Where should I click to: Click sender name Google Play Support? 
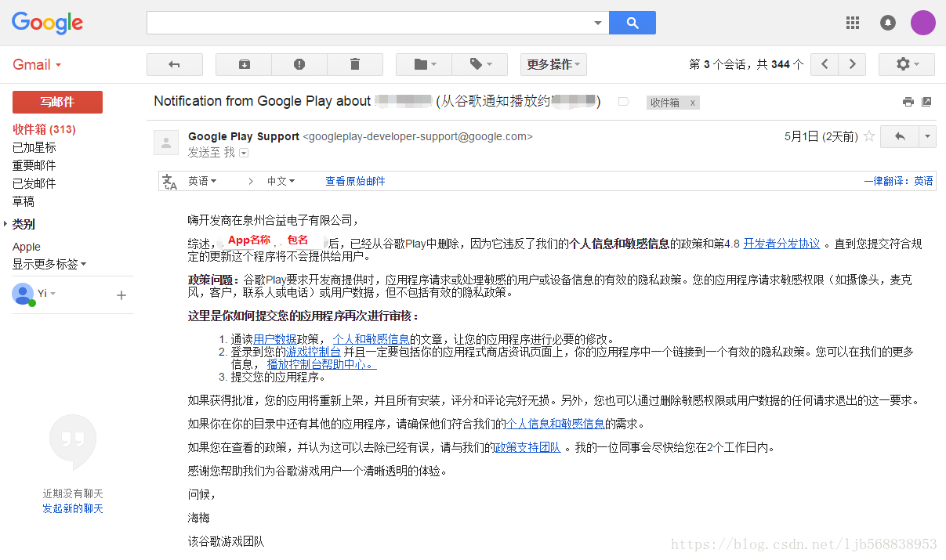(244, 136)
